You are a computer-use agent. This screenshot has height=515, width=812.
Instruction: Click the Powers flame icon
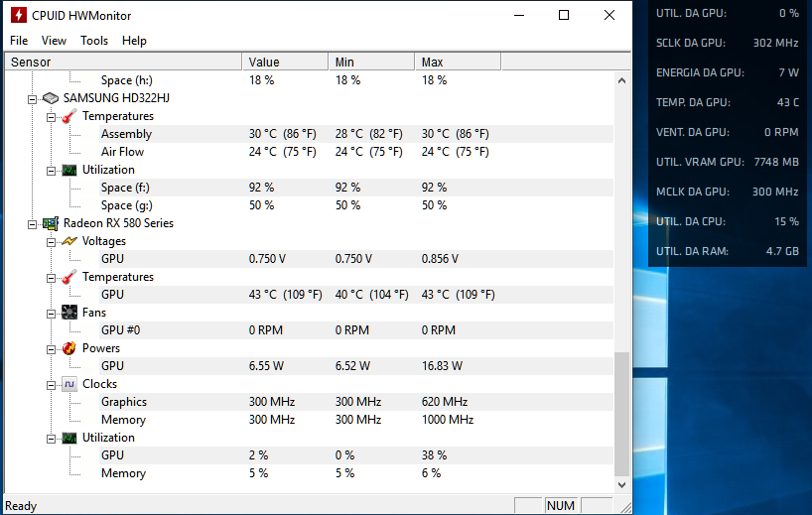tap(69, 348)
